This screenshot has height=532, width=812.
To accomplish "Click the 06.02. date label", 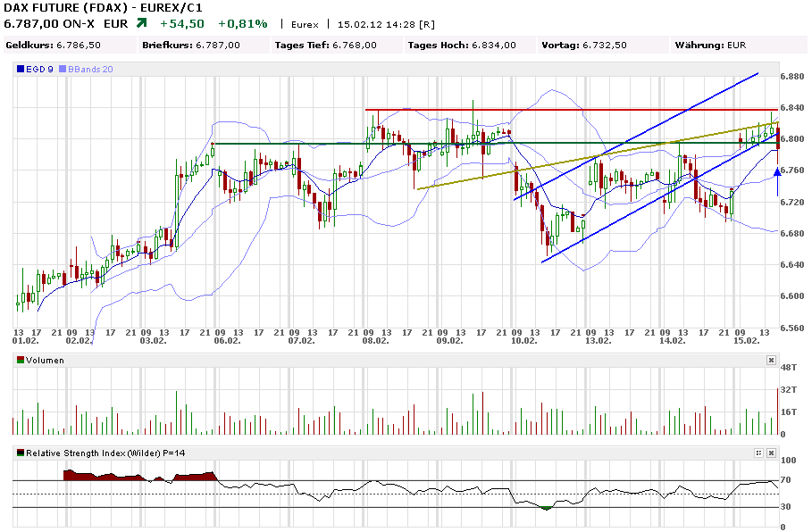I will click(227, 340).
